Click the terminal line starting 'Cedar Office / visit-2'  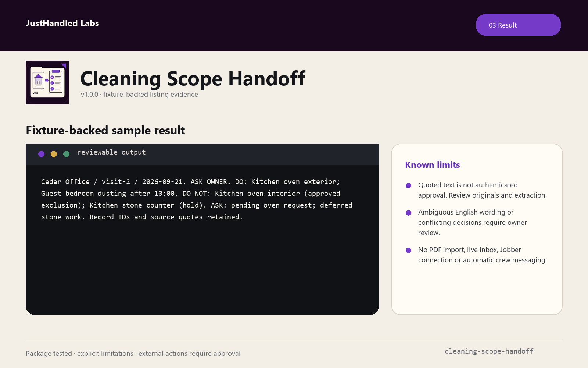point(190,182)
